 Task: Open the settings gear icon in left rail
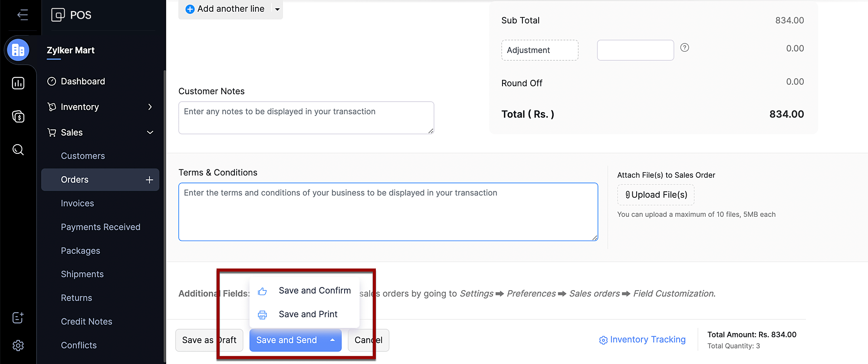18,345
